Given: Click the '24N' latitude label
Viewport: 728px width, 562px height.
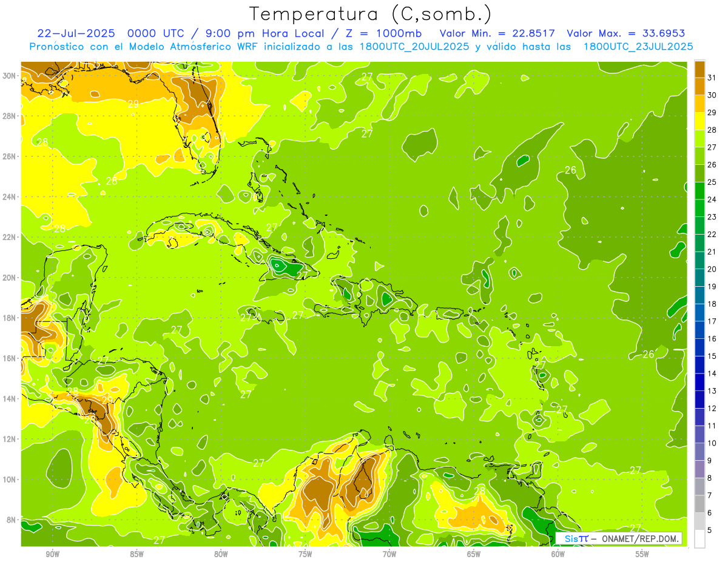Looking at the screenshot, I should tap(9, 196).
